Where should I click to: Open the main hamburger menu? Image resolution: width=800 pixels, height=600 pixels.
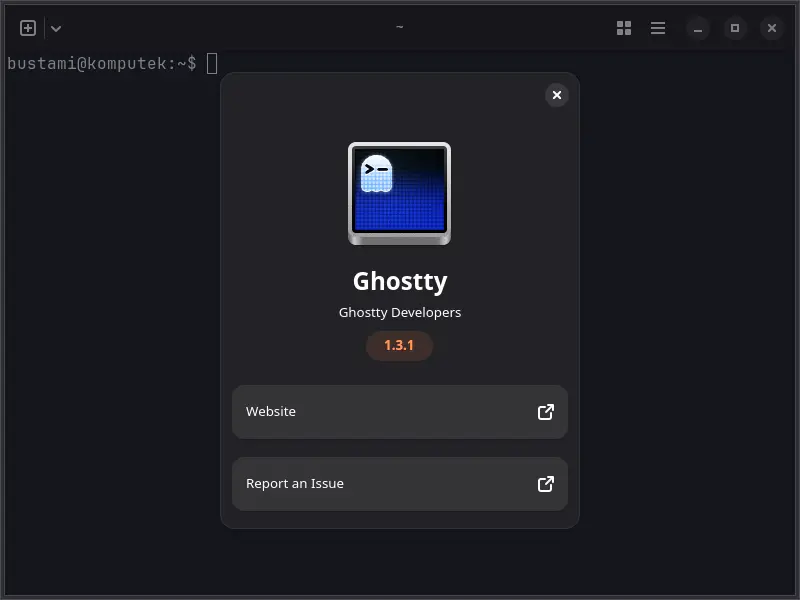658,28
